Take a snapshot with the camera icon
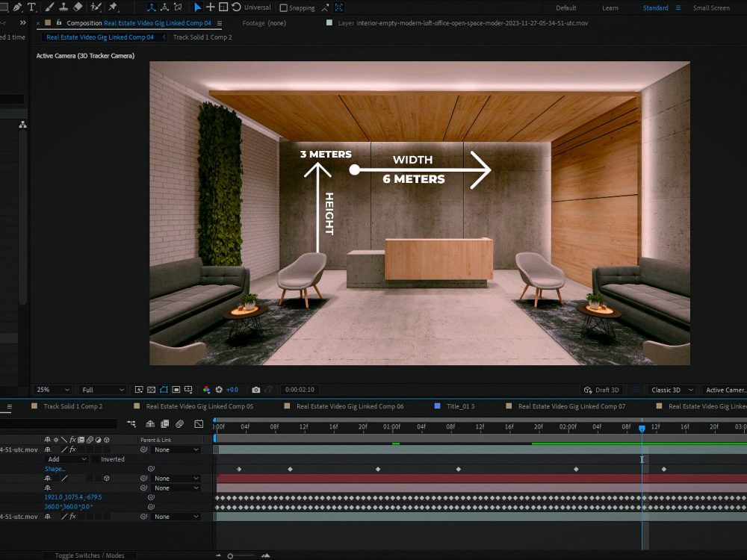Viewport: 747px width, 560px height. tap(255, 390)
